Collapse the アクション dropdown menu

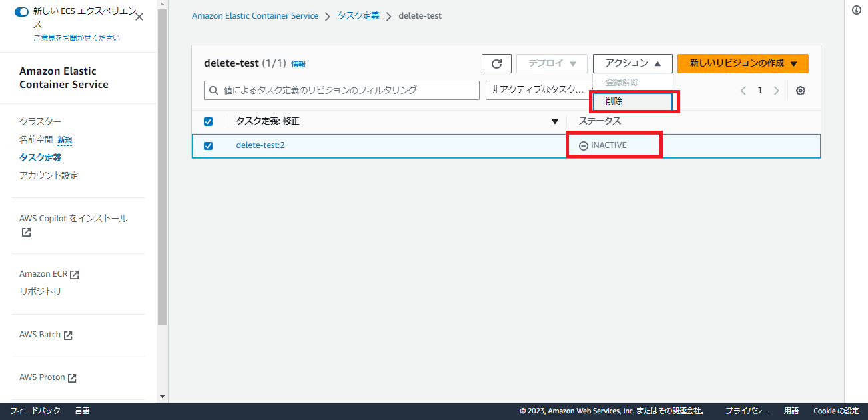point(632,63)
